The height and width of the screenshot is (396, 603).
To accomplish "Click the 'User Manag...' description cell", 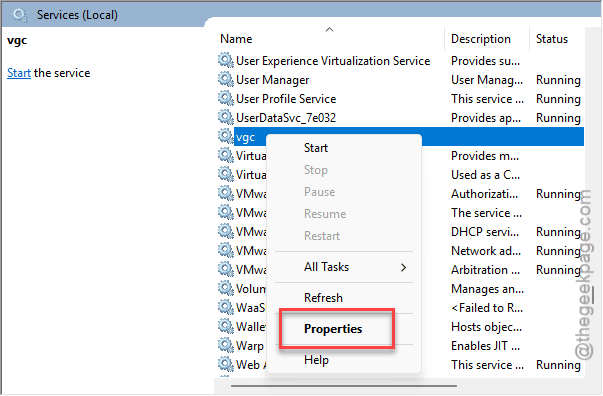I will 487,80.
